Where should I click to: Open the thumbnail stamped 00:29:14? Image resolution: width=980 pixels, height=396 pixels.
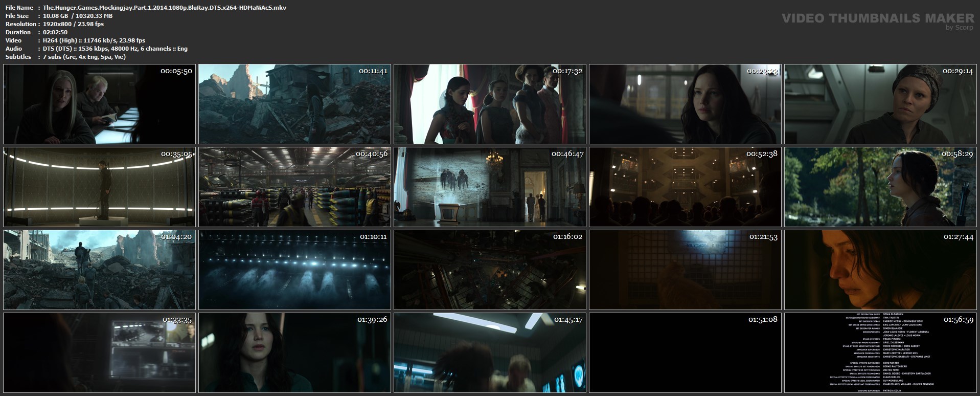880,104
